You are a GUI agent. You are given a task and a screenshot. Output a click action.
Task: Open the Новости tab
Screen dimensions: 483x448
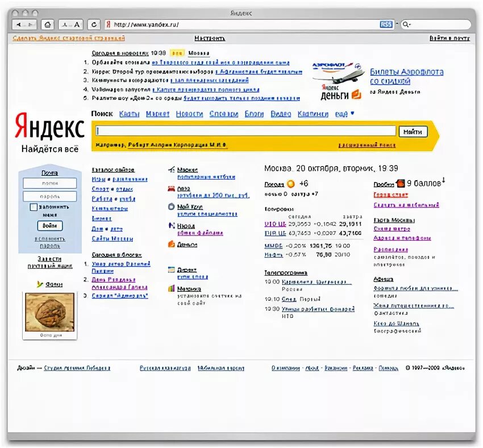[x=189, y=114]
